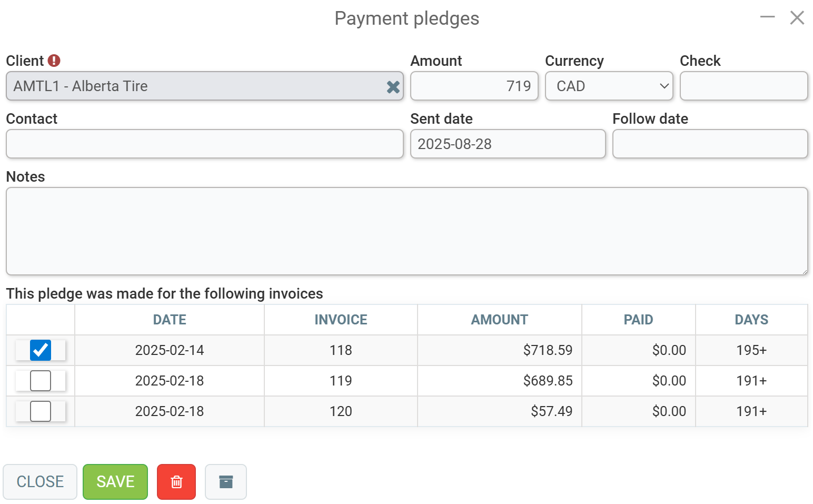This screenshot has width=813, height=504.
Task: Sort by the DATE column header
Action: coord(170,320)
